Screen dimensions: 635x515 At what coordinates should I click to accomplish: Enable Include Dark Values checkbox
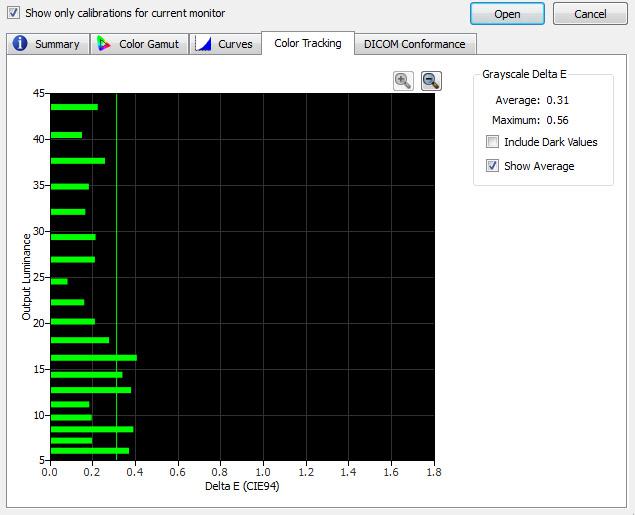pyautogui.click(x=492, y=142)
